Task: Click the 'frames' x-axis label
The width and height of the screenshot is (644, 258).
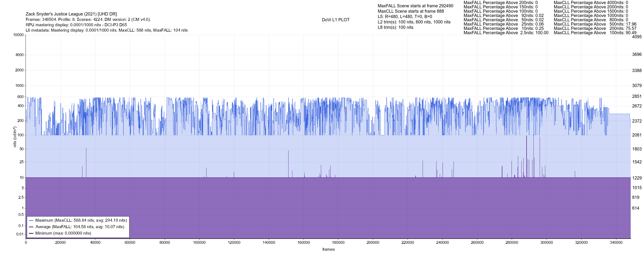Action: [x=328, y=249]
